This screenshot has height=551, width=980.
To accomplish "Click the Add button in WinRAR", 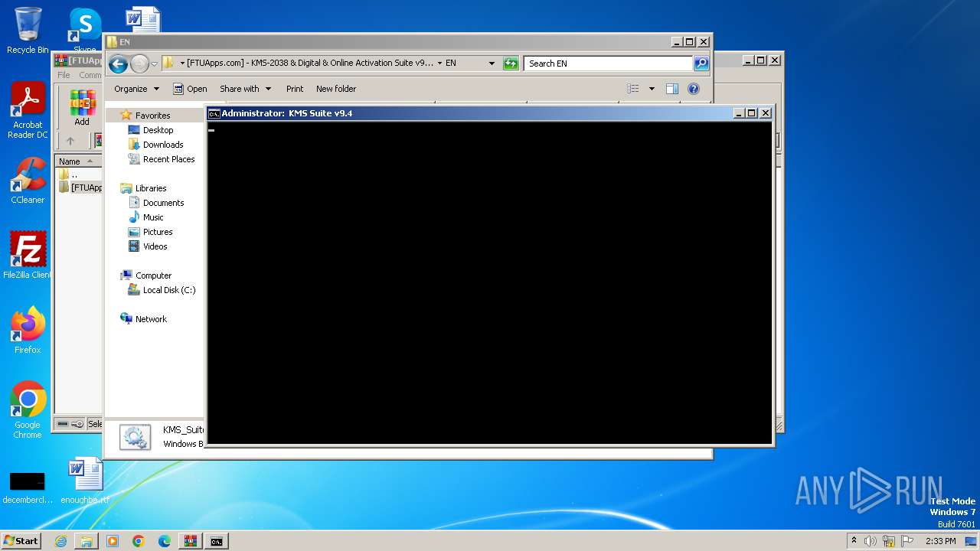I will (x=82, y=108).
